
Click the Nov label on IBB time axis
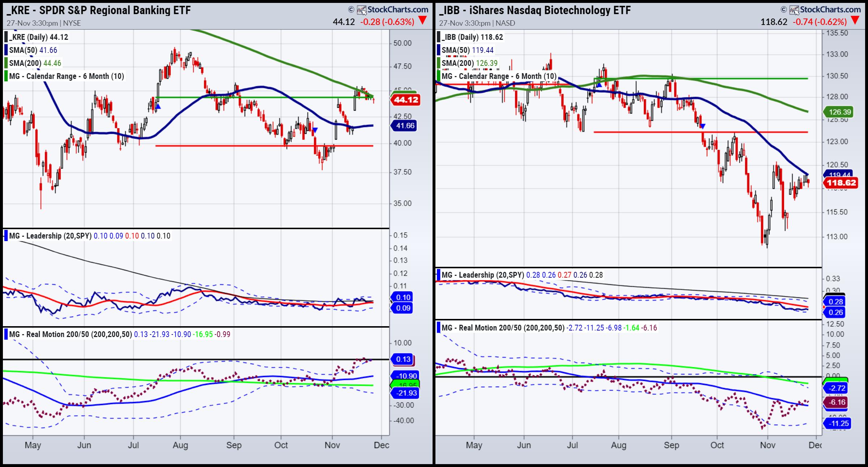click(x=767, y=445)
